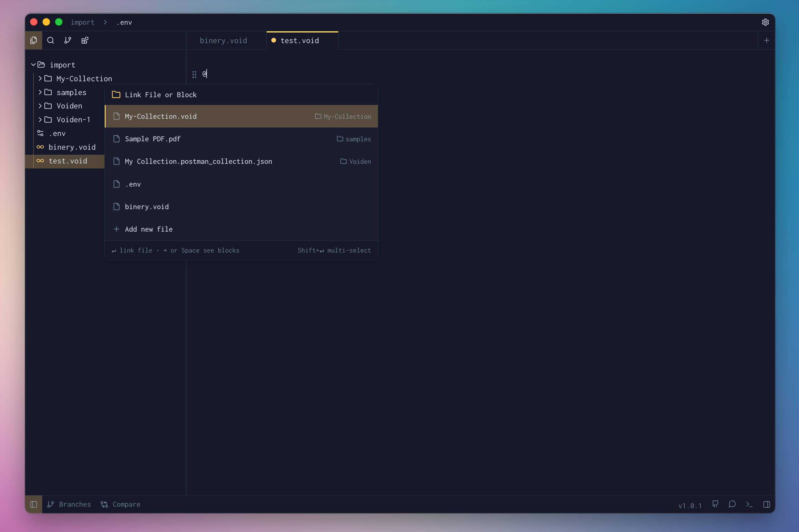
Task: Click the GitHub icon in status bar
Action: click(715, 504)
